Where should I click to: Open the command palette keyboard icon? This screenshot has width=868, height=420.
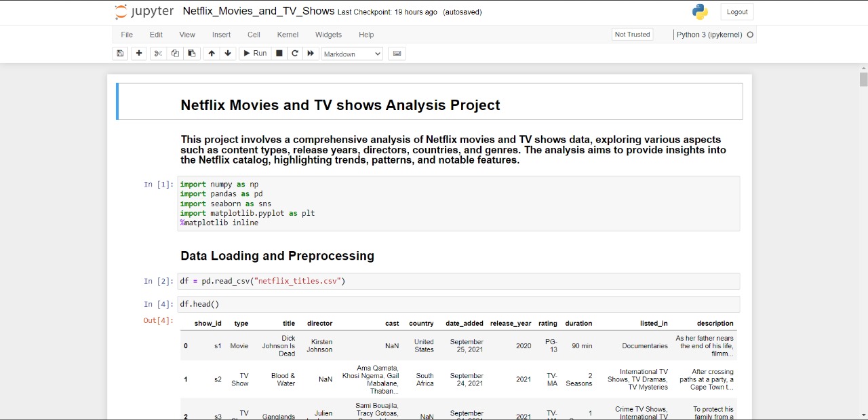click(x=397, y=54)
